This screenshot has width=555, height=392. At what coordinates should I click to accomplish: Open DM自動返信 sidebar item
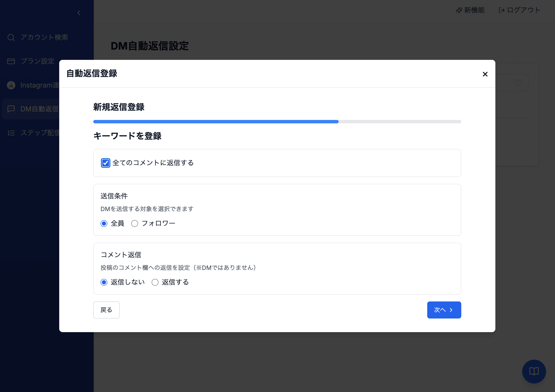[x=31, y=109]
